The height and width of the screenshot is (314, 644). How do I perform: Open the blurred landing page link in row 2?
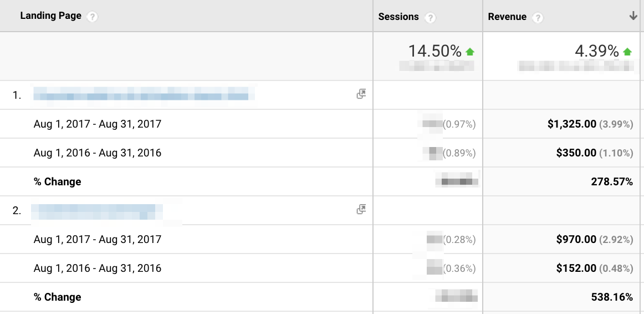tap(97, 211)
